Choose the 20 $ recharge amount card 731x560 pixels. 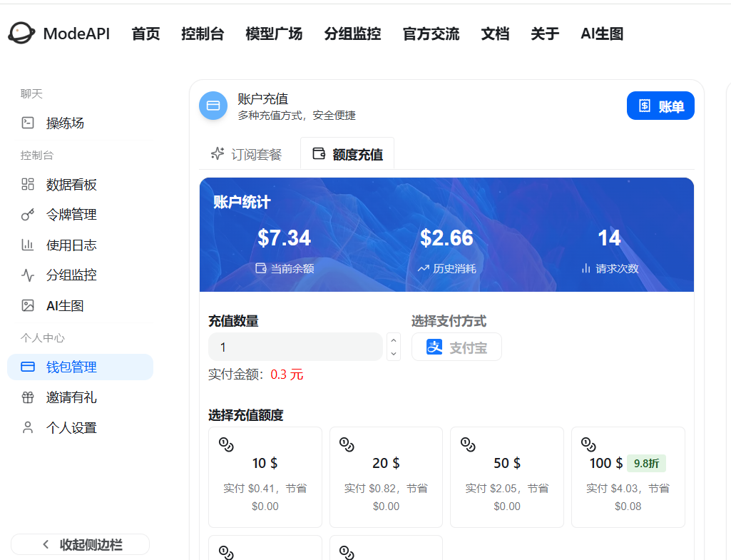(x=386, y=477)
